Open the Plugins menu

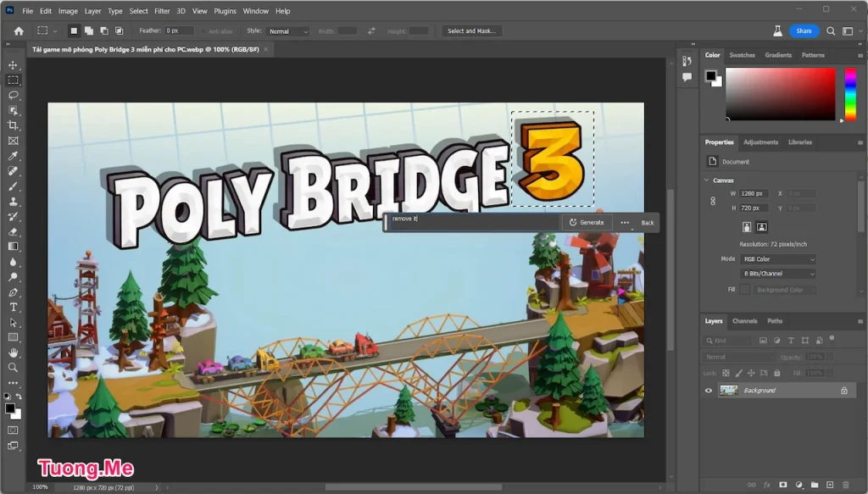point(225,11)
